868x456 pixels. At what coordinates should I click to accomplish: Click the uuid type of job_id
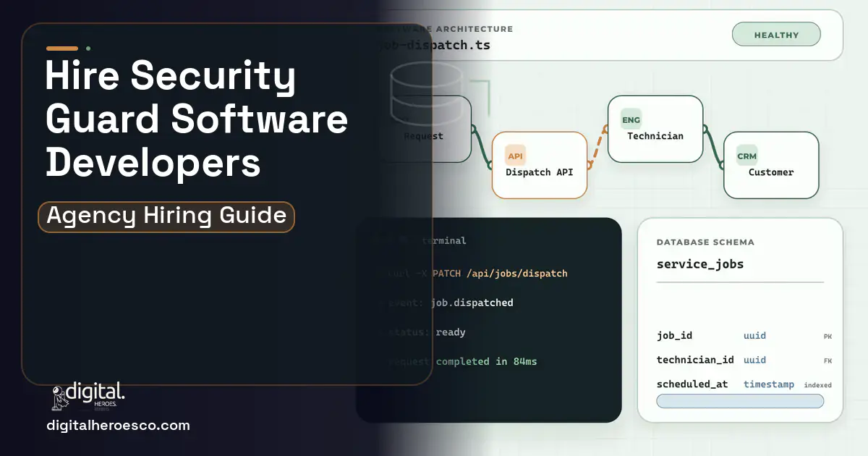[754, 336]
